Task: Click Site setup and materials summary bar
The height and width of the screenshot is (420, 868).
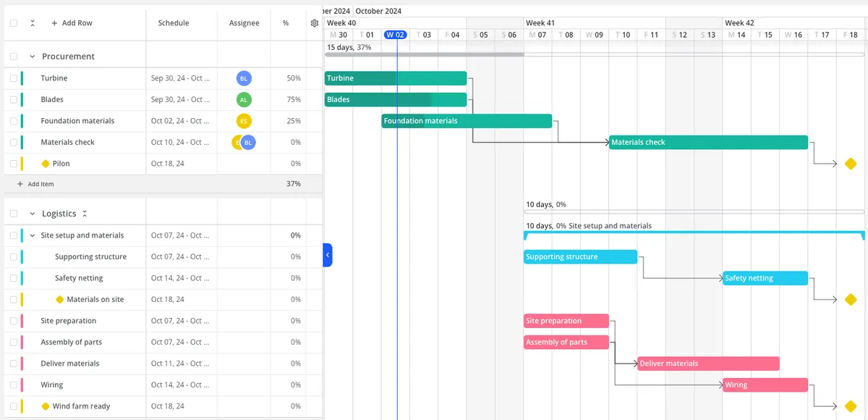Action: click(694, 235)
